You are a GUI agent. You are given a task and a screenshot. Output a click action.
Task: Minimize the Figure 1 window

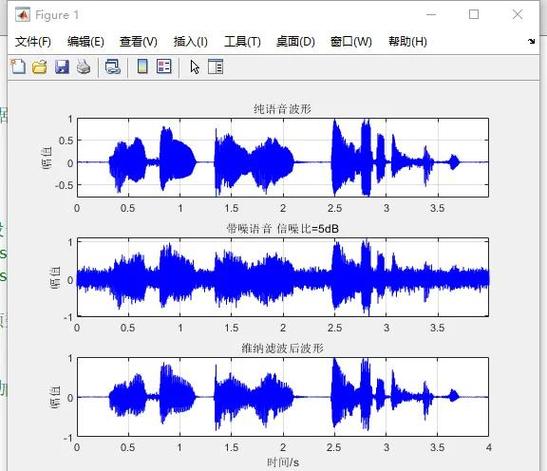[432, 15]
